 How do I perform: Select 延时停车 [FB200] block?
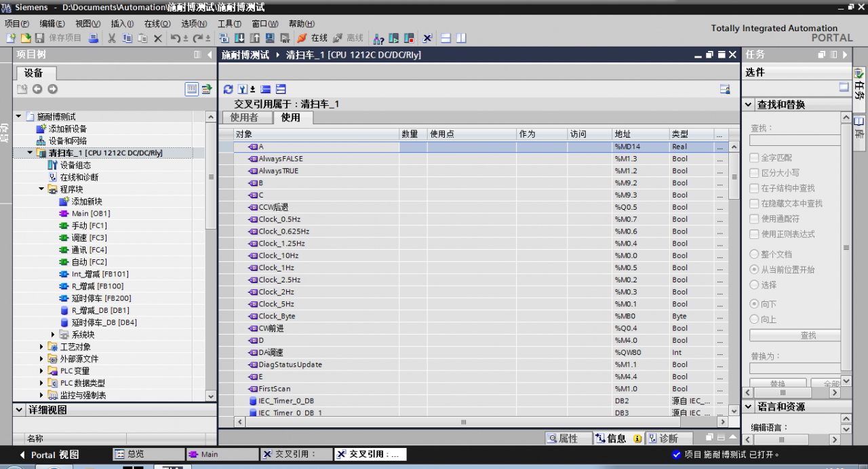point(101,298)
